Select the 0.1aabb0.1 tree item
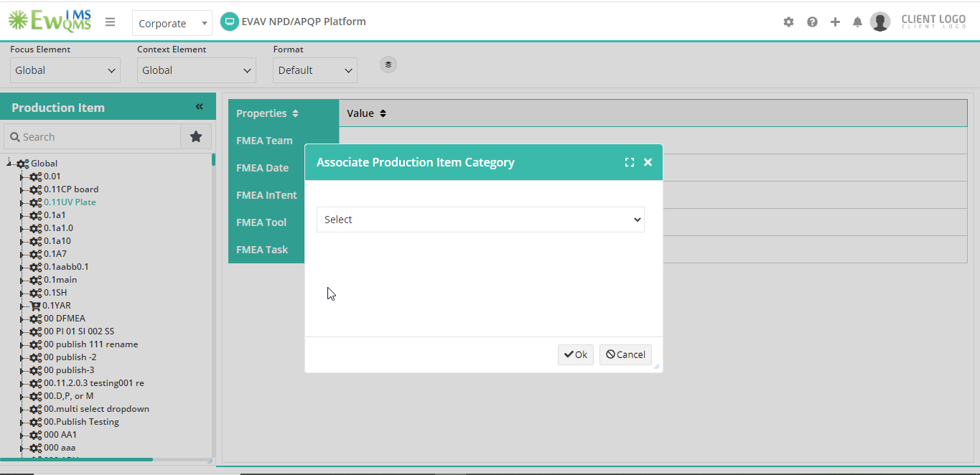Viewport: 980px width, 475px height. click(x=66, y=267)
